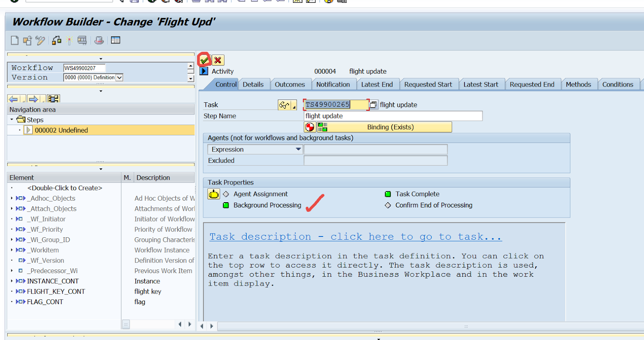Image resolution: width=644 pixels, height=340 pixels.
Task: Click the step icon for 000002 Undefined
Action: 28,130
